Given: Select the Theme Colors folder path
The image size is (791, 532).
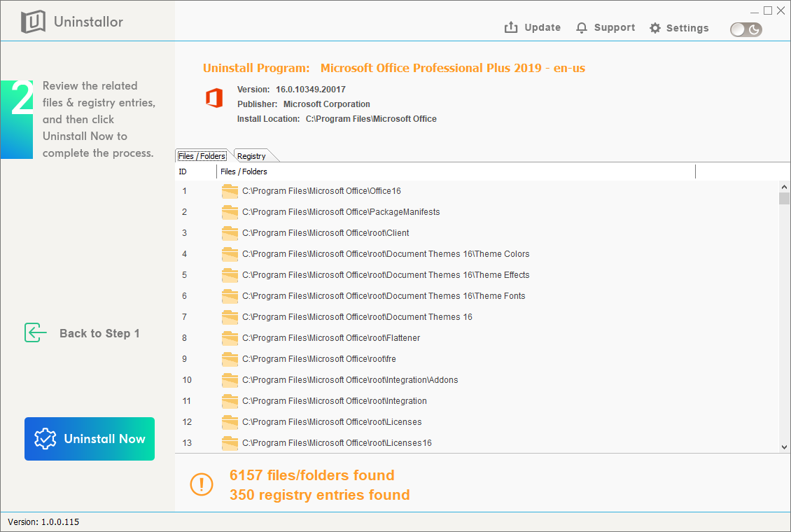Looking at the screenshot, I should pos(386,254).
